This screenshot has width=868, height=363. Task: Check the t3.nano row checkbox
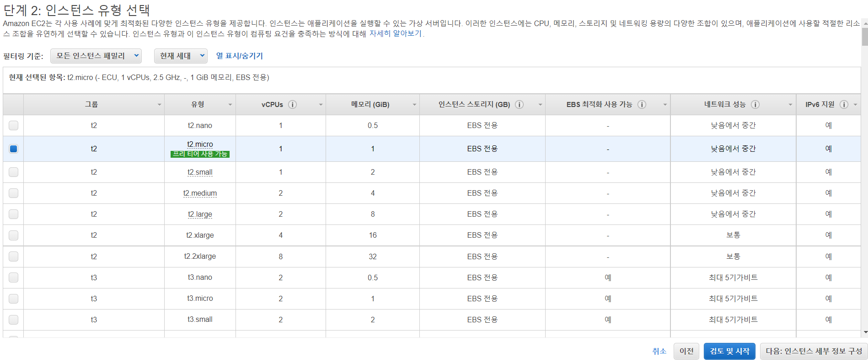click(14, 278)
